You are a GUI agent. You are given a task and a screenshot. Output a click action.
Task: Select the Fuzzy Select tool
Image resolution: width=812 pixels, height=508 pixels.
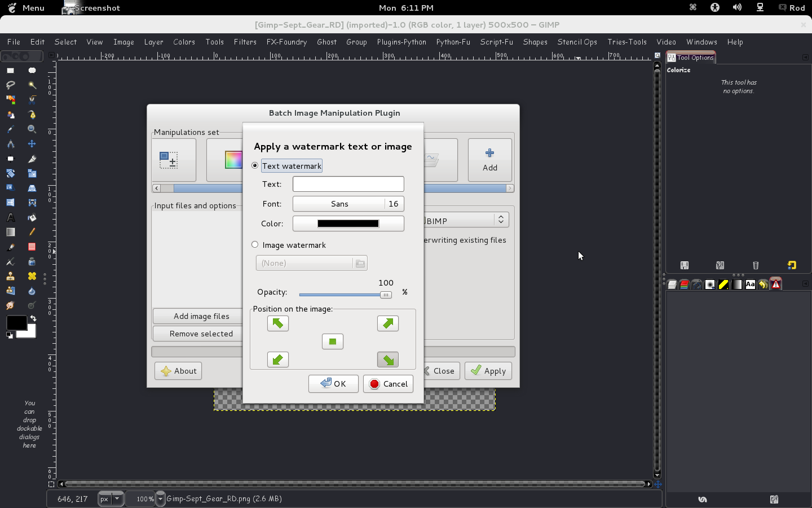tap(32, 85)
